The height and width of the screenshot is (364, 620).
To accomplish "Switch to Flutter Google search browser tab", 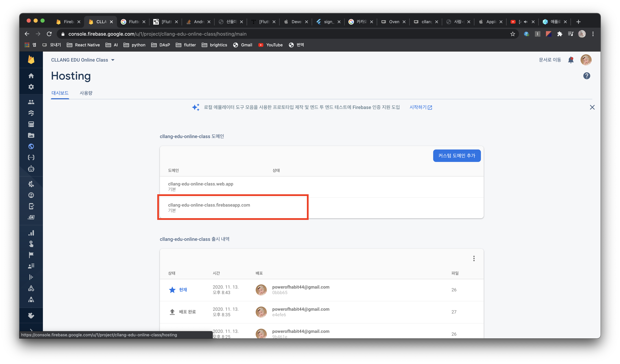I will point(133,22).
